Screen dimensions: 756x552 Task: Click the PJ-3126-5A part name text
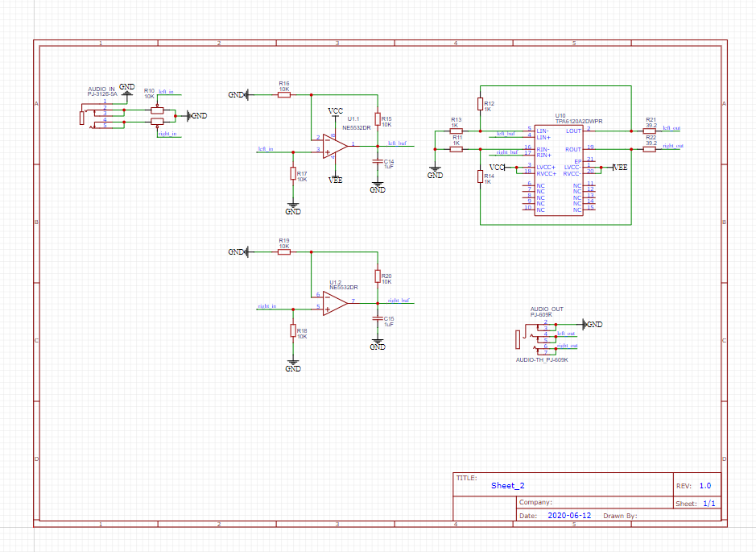[102, 94]
